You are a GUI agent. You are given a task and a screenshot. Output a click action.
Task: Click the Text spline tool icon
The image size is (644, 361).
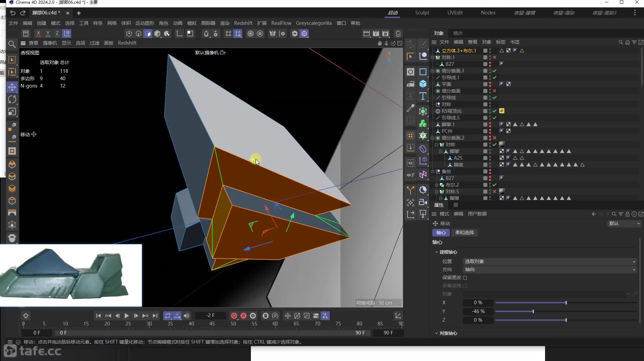423,96
